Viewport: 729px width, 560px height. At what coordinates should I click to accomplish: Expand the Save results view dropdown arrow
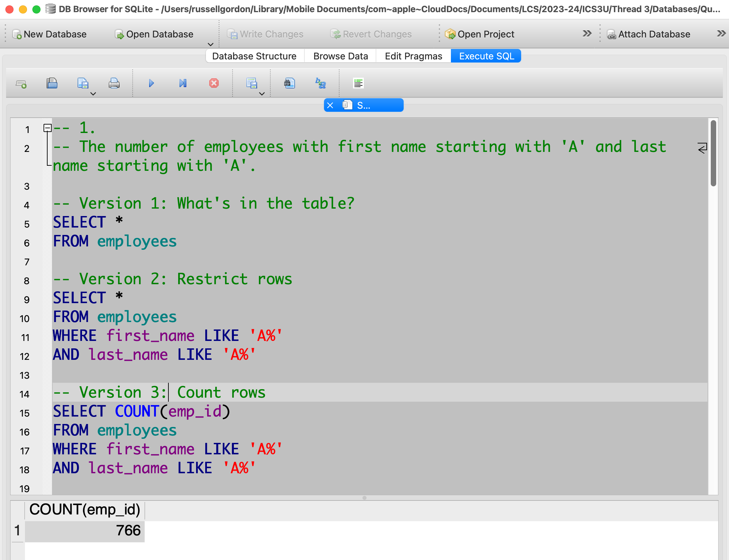point(262,94)
